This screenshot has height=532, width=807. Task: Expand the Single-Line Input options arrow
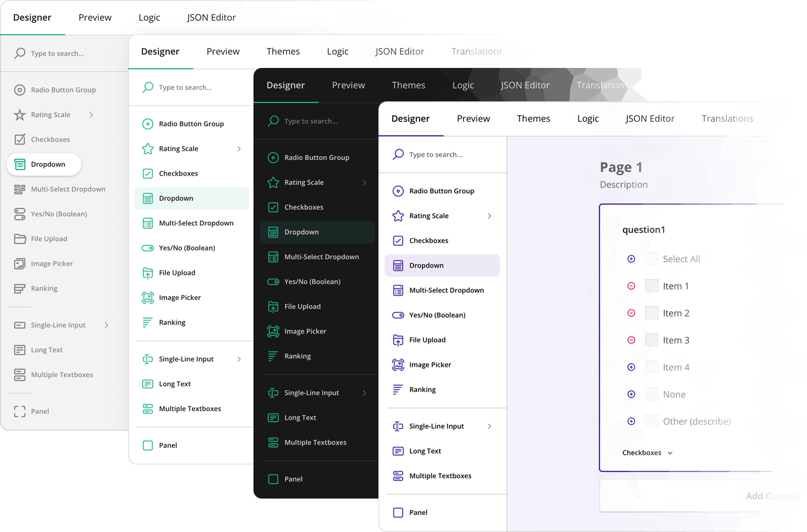[489, 426]
